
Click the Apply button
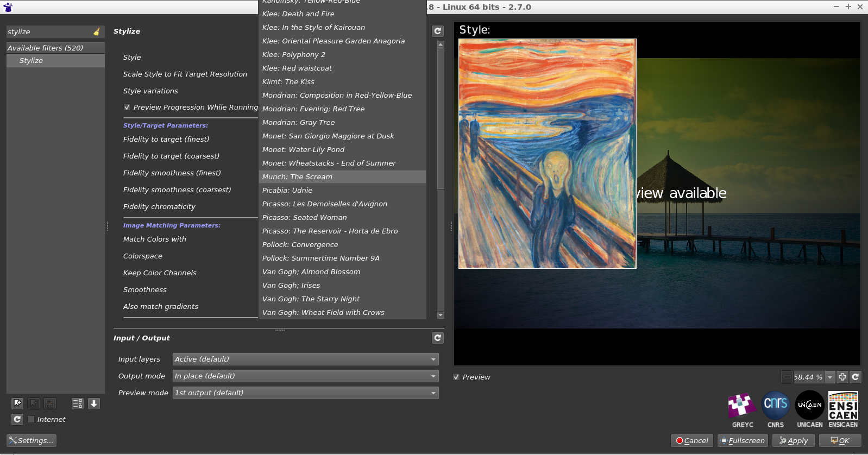click(x=794, y=440)
